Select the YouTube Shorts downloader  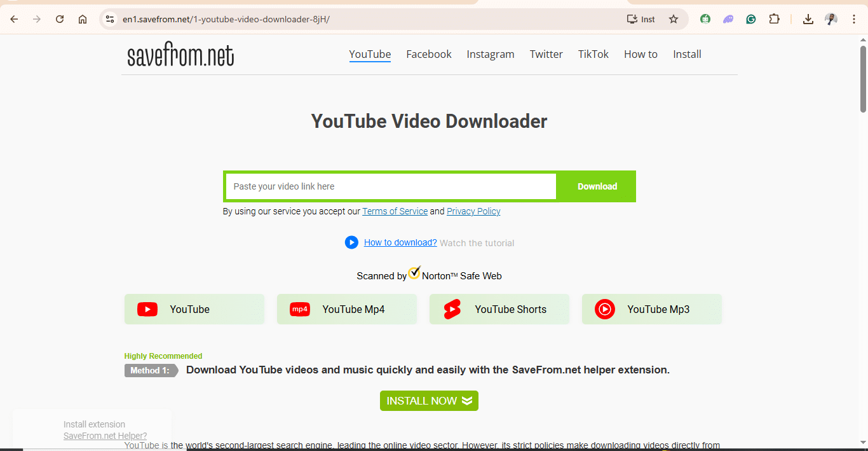pos(499,309)
